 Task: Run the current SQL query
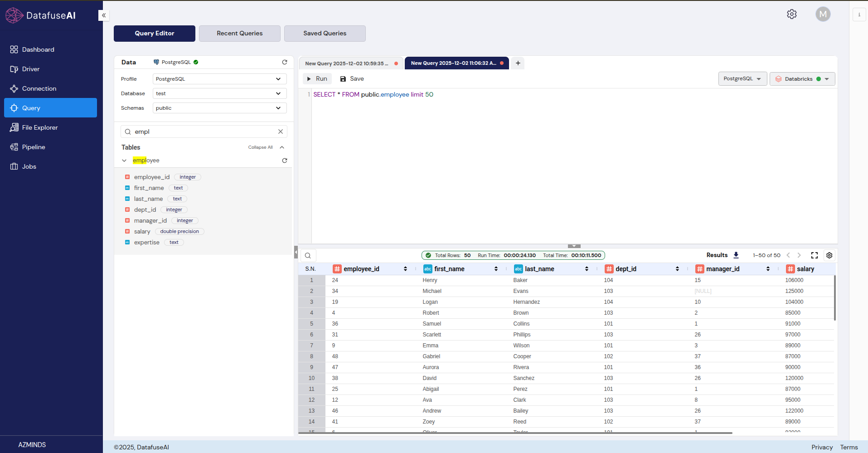click(317, 78)
